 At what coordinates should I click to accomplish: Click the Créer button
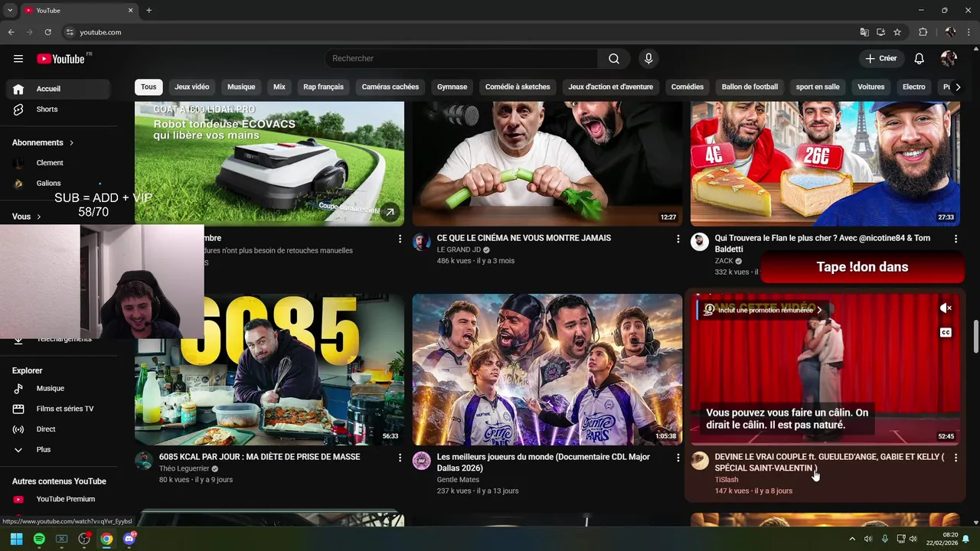click(881, 59)
